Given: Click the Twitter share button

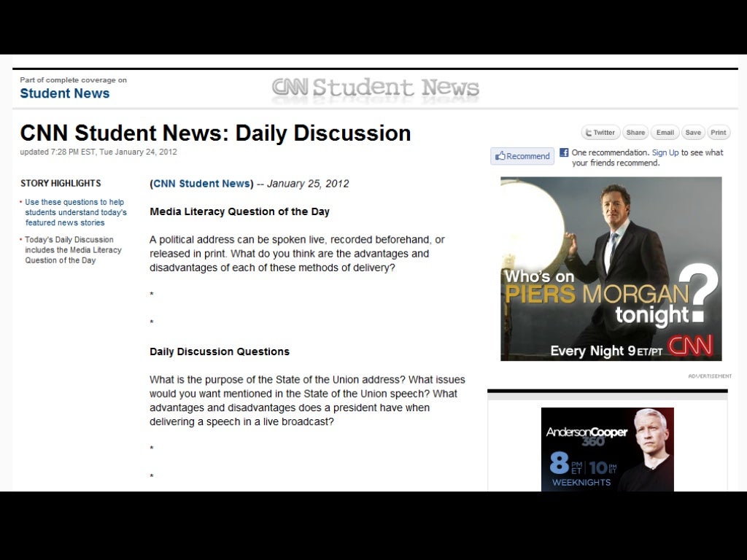Looking at the screenshot, I should 600,133.
